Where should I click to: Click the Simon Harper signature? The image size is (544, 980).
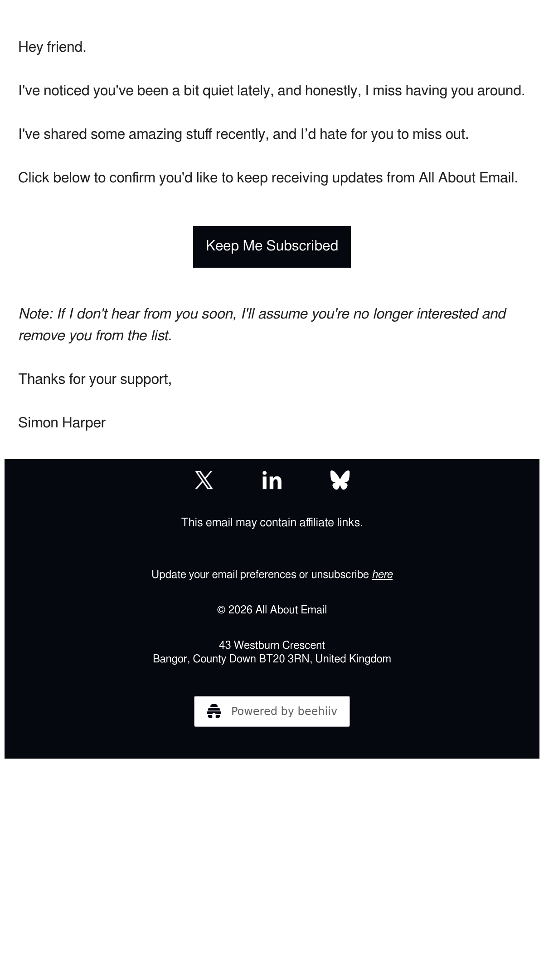pyautogui.click(x=62, y=422)
